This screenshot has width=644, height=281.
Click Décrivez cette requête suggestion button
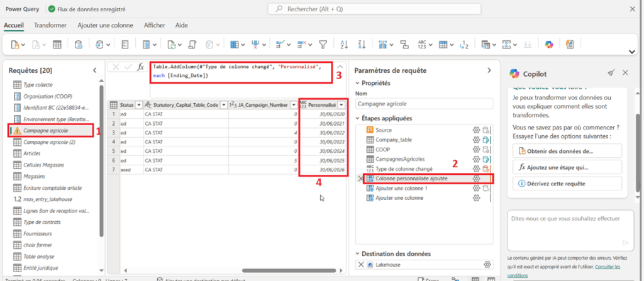[567, 184]
